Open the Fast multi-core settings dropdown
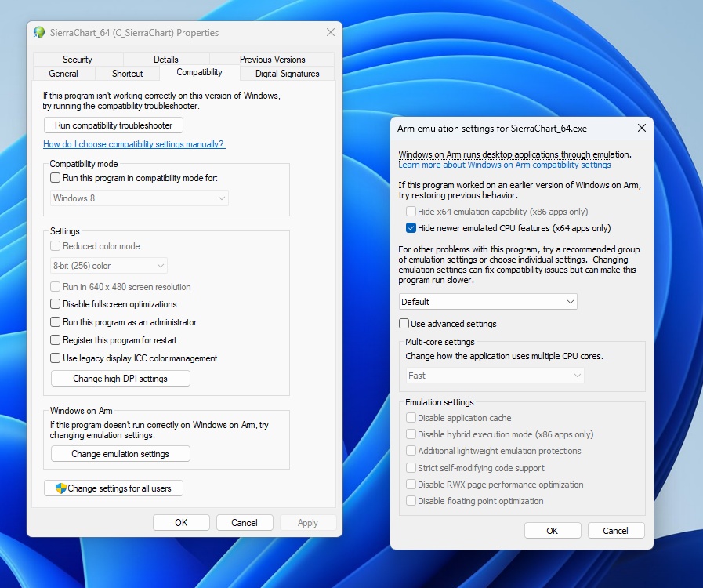The width and height of the screenshot is (703, 588). (x=495, y=376)
